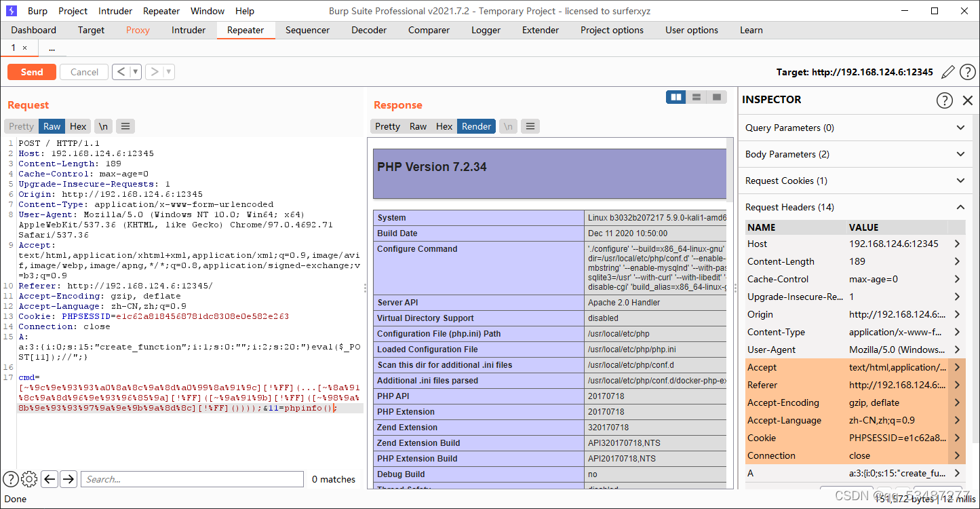Open the Window menu
The width and height of the screenshot is (980, 509).
[x=208, y=11]
